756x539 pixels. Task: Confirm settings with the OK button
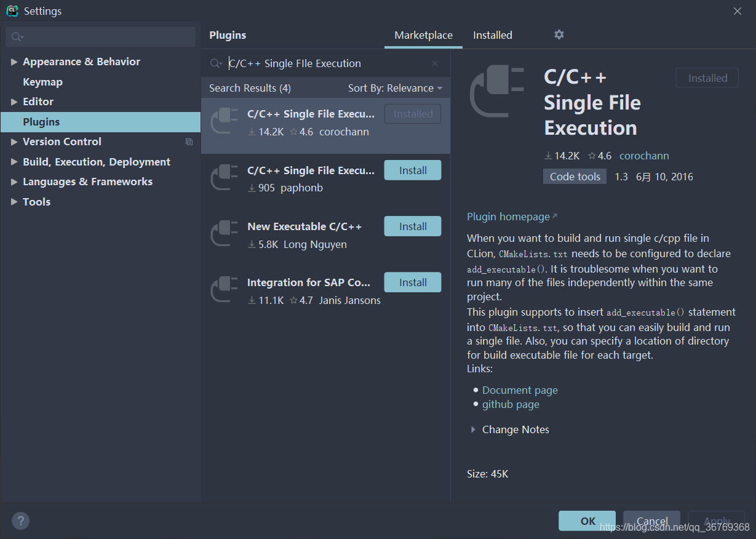tap(587, 521)
